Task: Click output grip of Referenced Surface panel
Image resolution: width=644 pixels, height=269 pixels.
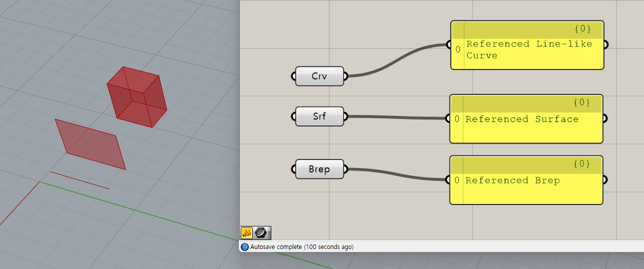Action: click(x=605, y=119)
